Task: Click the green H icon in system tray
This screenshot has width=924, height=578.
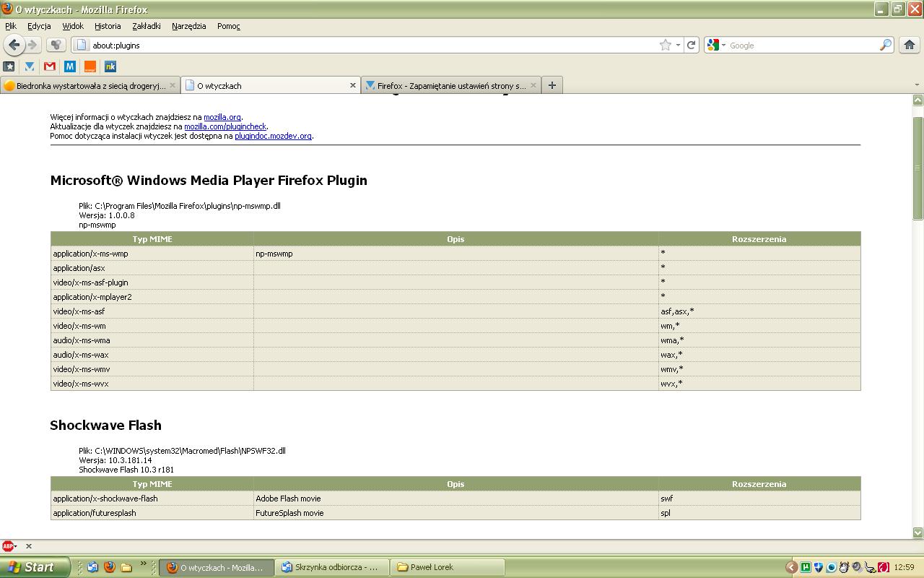Action: tap(806, 567)
